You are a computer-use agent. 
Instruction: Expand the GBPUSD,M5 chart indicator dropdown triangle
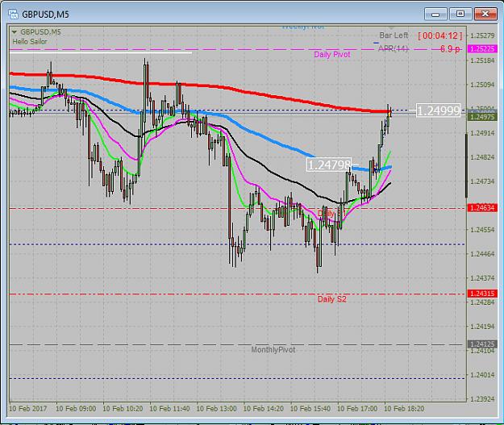(x=15, y=32)
